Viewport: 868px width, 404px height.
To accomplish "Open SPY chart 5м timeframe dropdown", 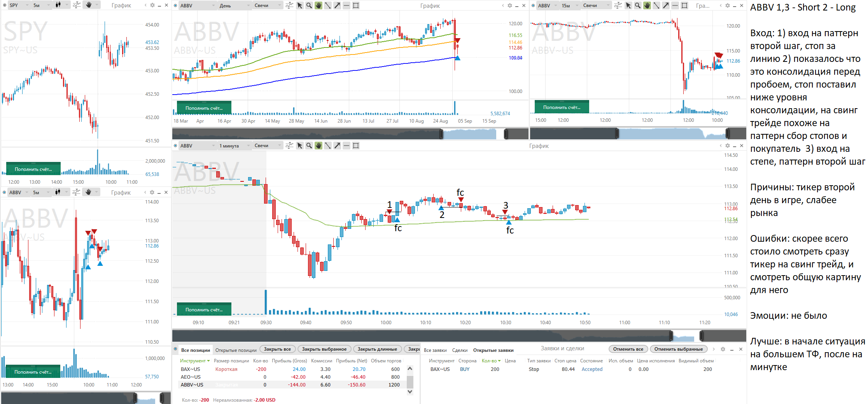I will coord(41,5).
